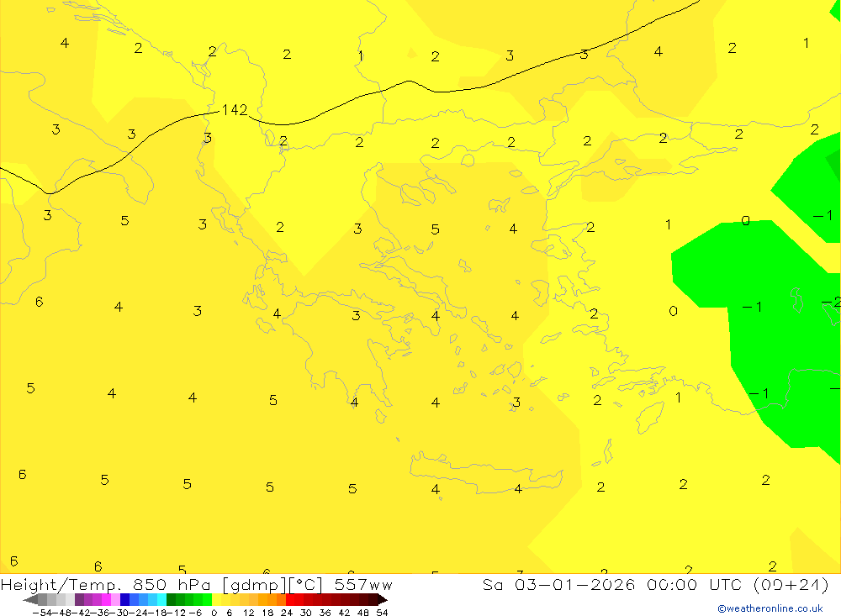Select the Height/Temp. 850 hPa title text
The width and height of the screenshot is (841, 616).
click(108, 585)
